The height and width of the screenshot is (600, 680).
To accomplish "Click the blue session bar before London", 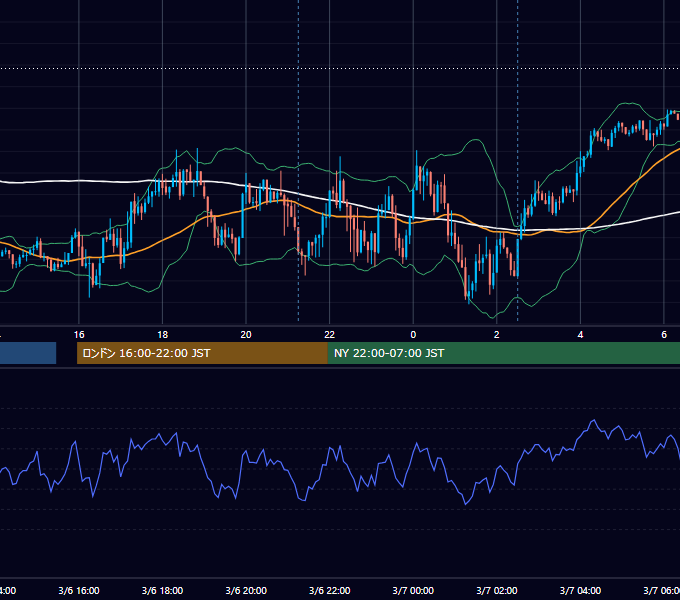I will click(x=28, y=353).
